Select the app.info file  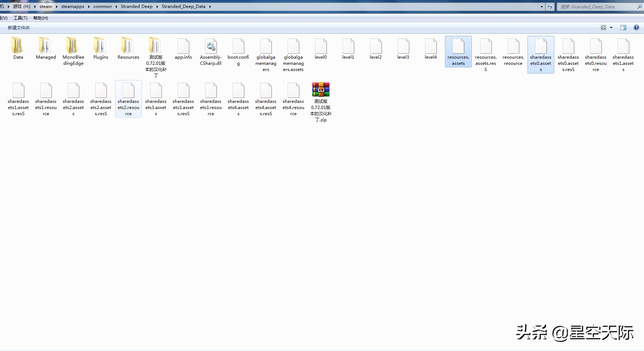click(x=183, y=48)
